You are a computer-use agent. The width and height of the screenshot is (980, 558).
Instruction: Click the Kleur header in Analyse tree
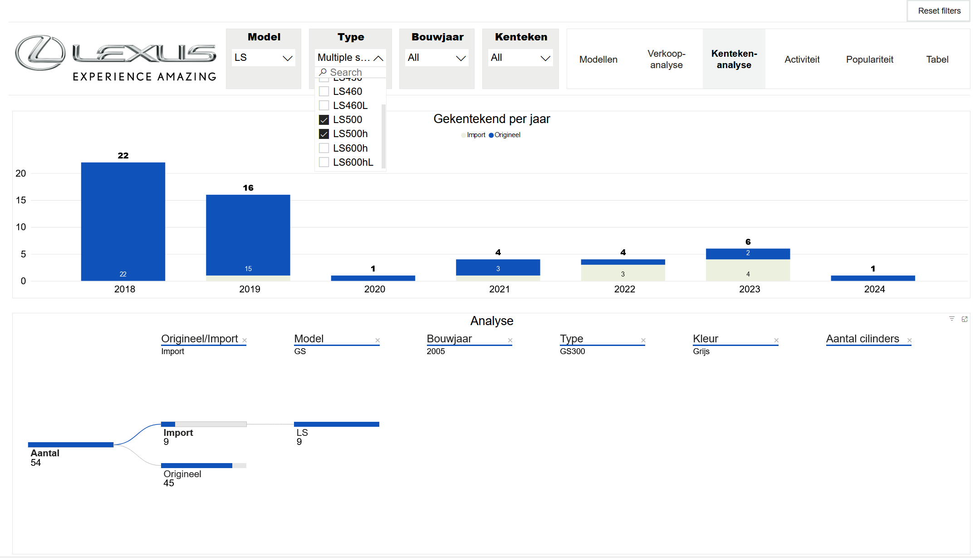pyautogui.click(x=706, y=339)
